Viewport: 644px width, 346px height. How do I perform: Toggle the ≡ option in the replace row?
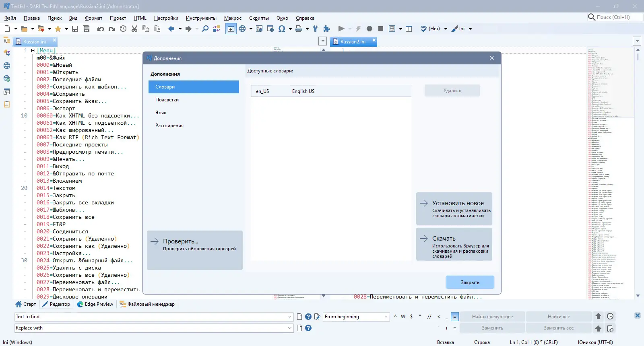(455, 328)
